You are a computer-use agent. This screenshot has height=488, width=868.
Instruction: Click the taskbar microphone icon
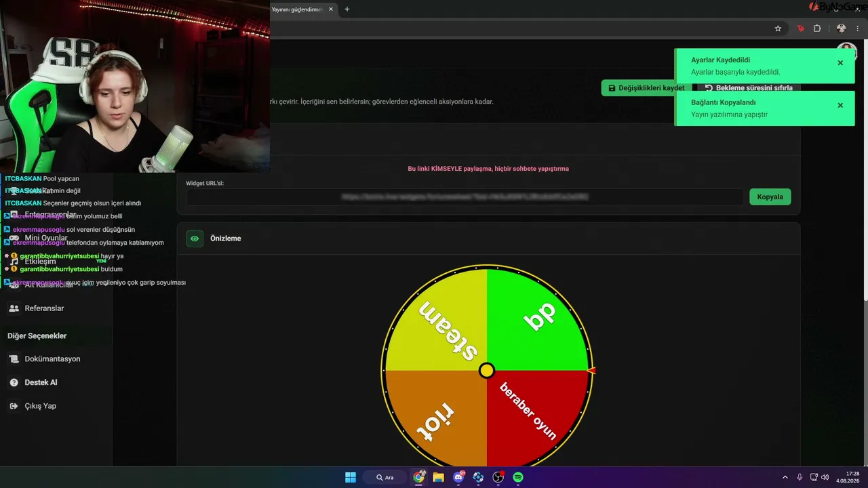[x=800, y=477]
